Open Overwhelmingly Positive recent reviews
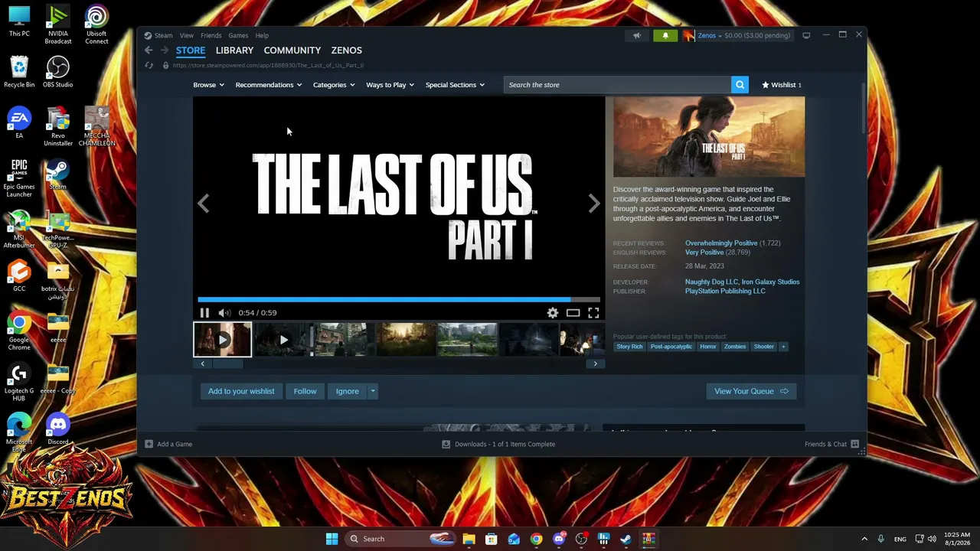The height and width of the screenshot is (551, 980). tap(721, 243)
